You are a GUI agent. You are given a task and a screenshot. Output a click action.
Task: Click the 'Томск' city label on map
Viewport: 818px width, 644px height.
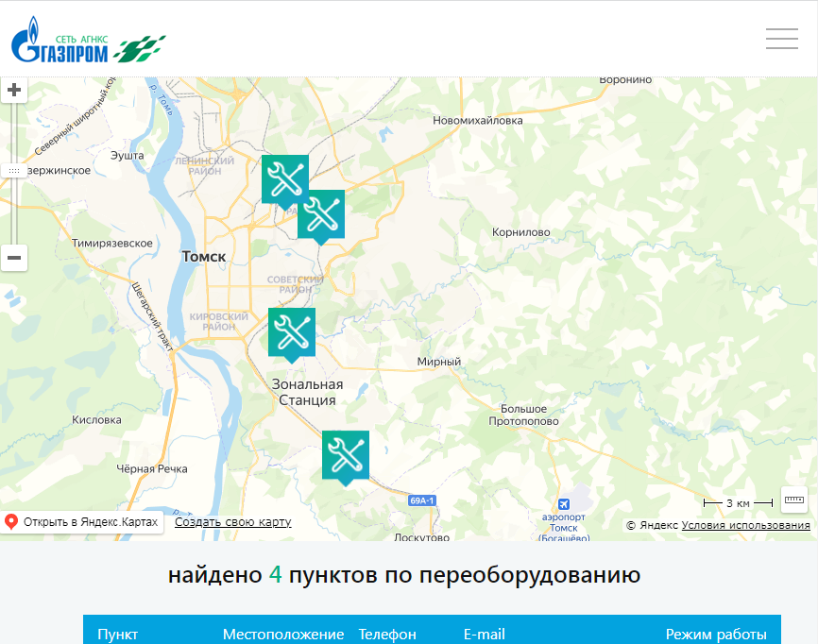[203, 256]
